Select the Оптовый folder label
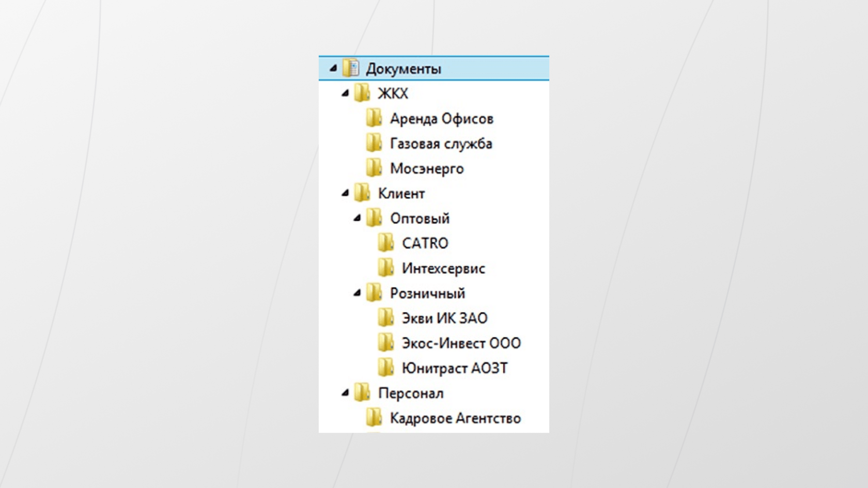Image resolution: width=868 pixels, height=488 pixels. tap(420, 218)
